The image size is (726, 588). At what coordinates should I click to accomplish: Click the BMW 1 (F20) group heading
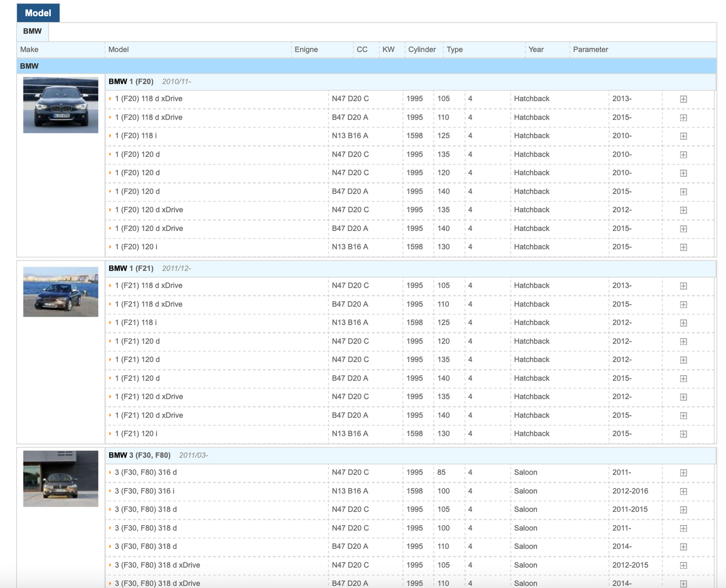coord(131,81)
